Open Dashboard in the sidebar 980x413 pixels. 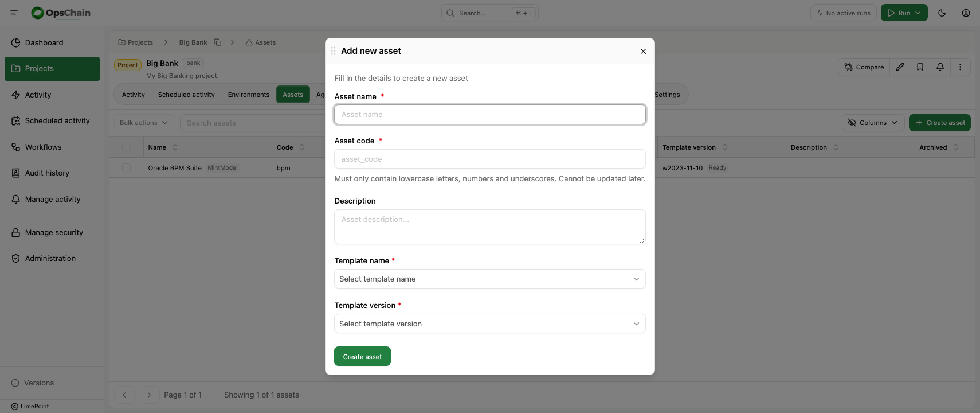coord(52,42)
